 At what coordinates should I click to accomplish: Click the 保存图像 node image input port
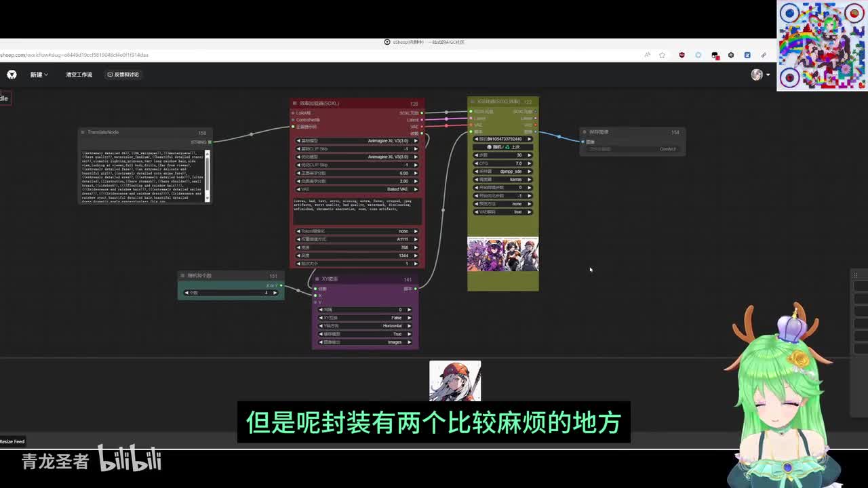pos(583,142)
